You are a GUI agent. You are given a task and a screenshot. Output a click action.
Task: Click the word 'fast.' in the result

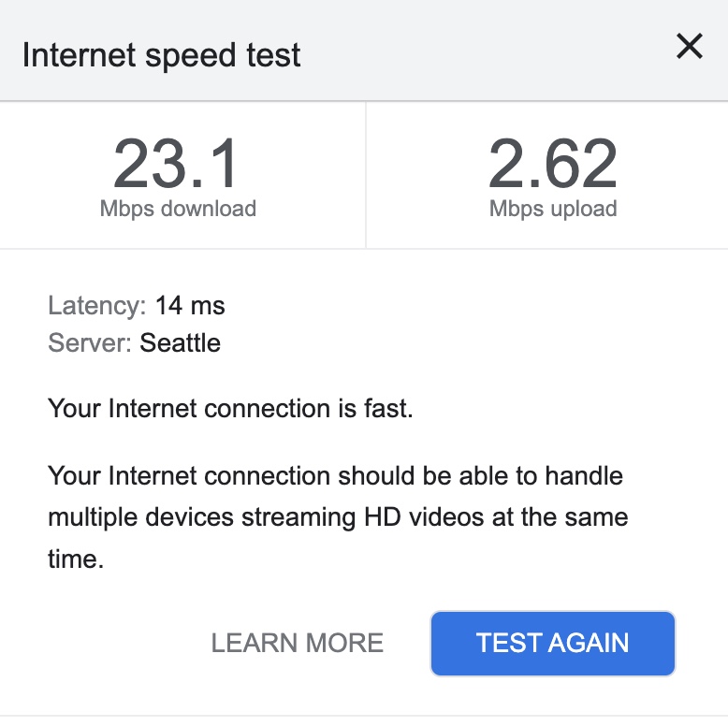click(x=386, y=409)
